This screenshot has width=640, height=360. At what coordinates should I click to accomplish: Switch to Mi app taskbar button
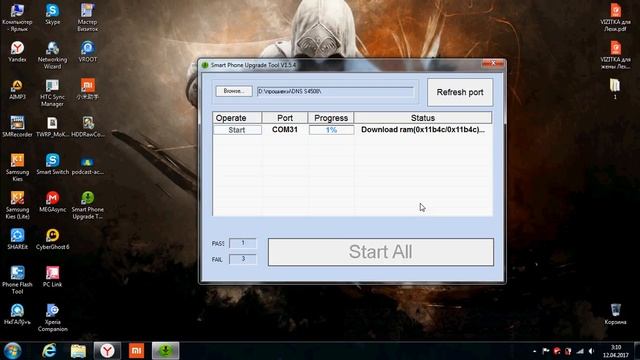136,351
